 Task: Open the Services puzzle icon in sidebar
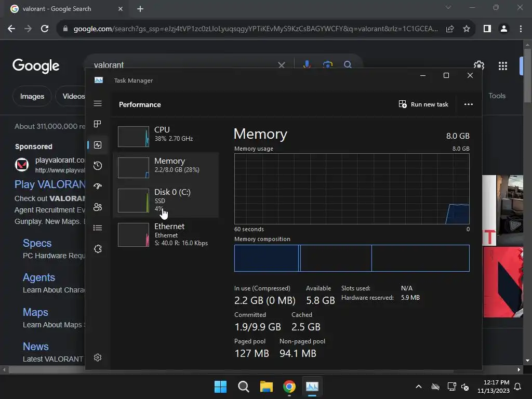coord(98,249)
